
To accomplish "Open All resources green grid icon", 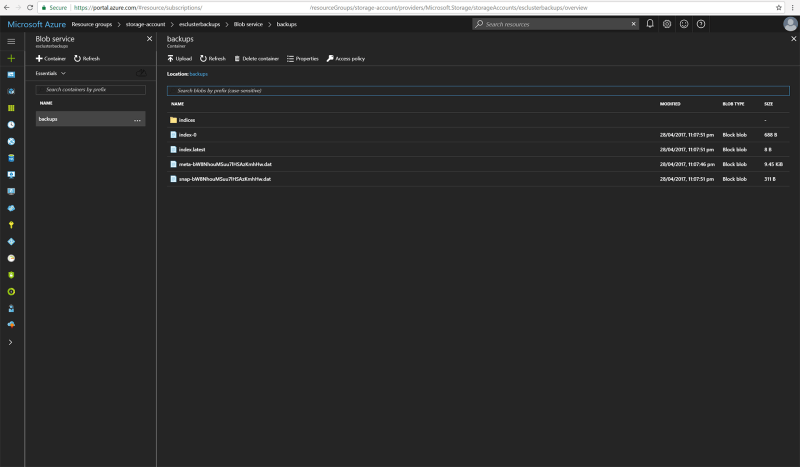I will 11,108.
